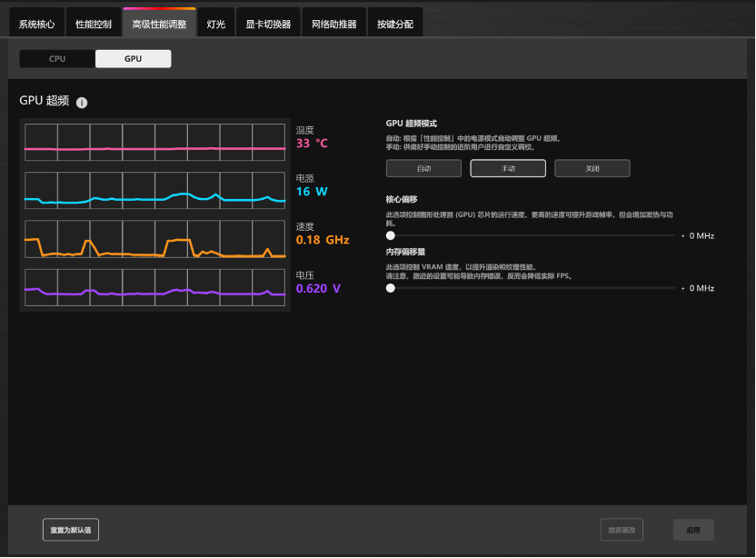The height and width of the screenshot is (558, 756).
Task: Click the GPU 超频模式 heading
Action: pyautogui.click(x=412, y=124)
